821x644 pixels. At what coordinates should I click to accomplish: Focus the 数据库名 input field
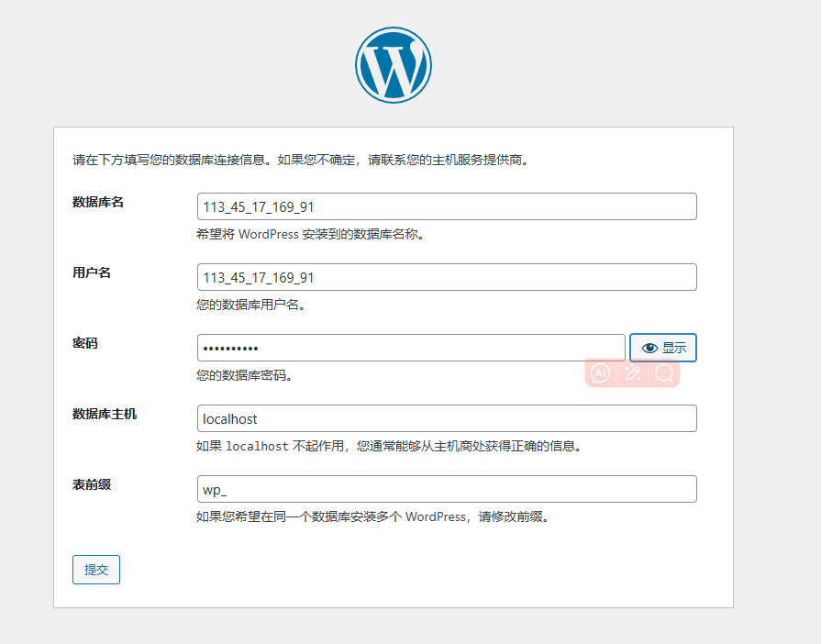[447, 206]
